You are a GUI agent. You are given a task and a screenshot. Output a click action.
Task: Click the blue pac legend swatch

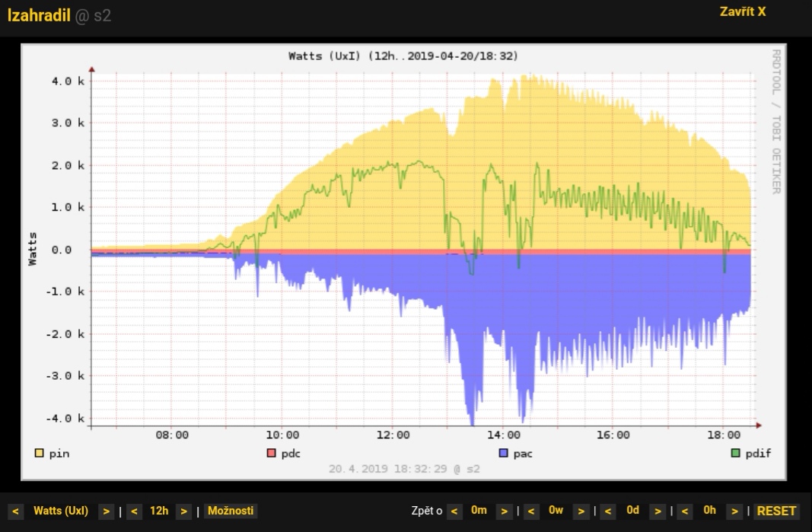pos(502,454)
